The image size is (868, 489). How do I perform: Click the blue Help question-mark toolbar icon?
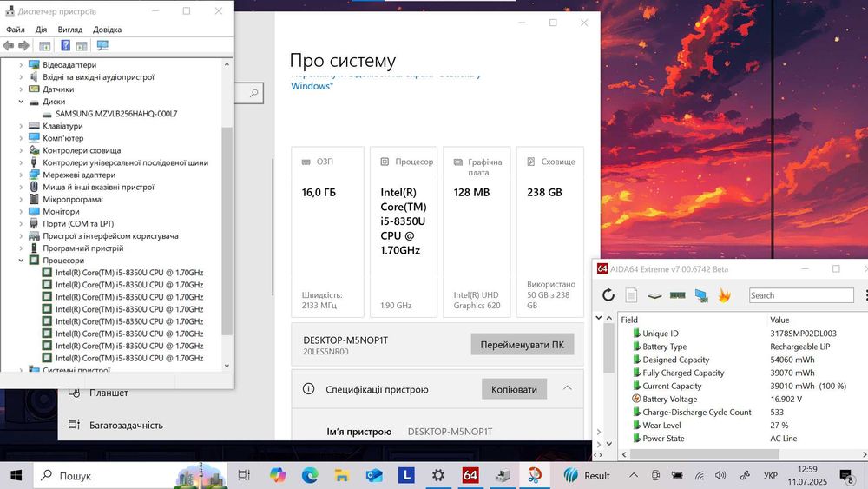click(x=65, y=45)
